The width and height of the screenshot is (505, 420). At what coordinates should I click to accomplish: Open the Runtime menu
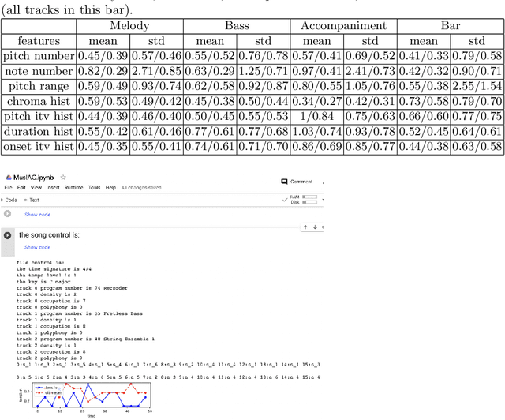click(73, 188)
